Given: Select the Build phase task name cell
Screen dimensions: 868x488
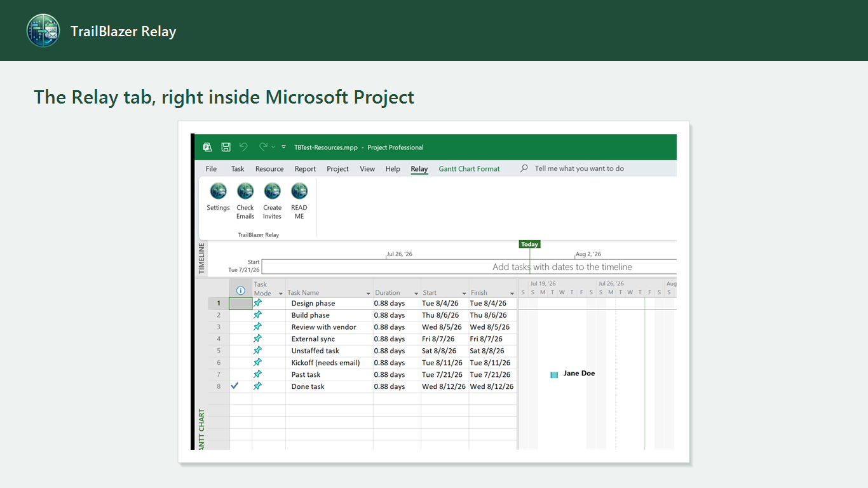Looking at the screenshot, I should (x=329, y=315).
